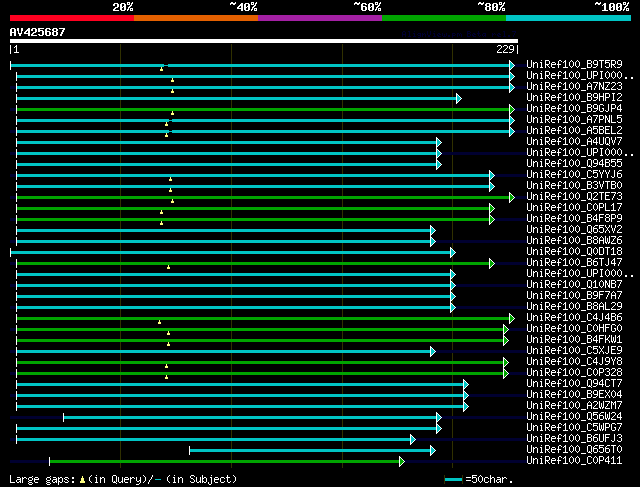Select the UniRef100_Q2TE73 text

click(x=574, y=196)
